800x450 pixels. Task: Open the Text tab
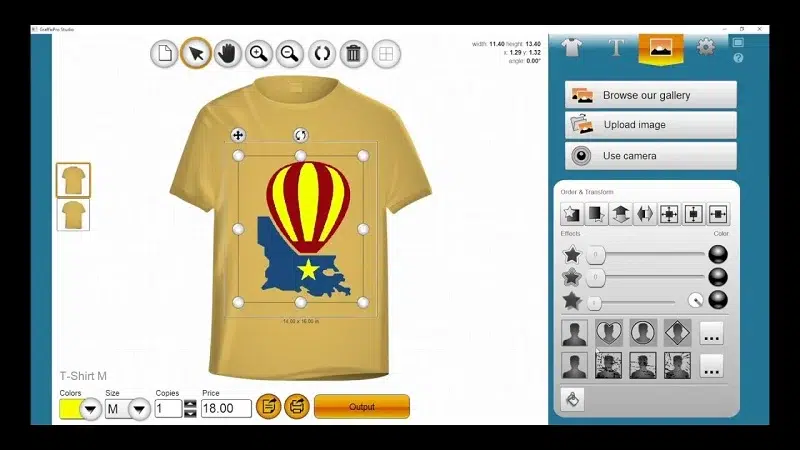[616, 47]
